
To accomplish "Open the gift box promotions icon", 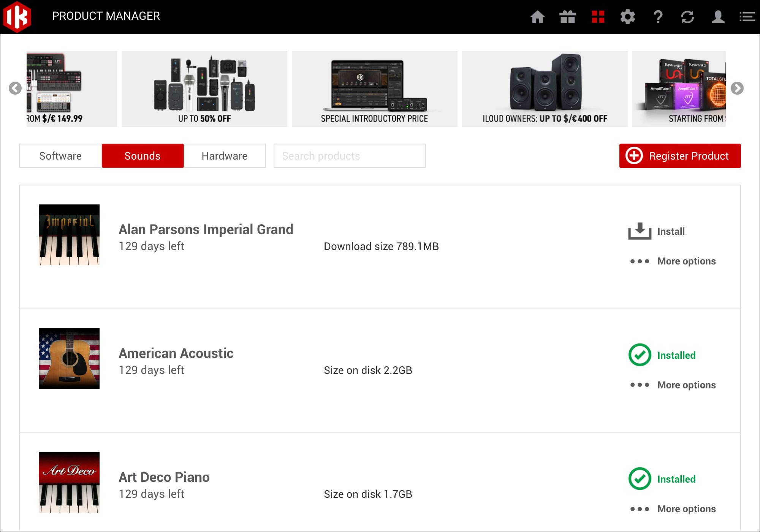I will pyautogui.click(x=567, y=17).
